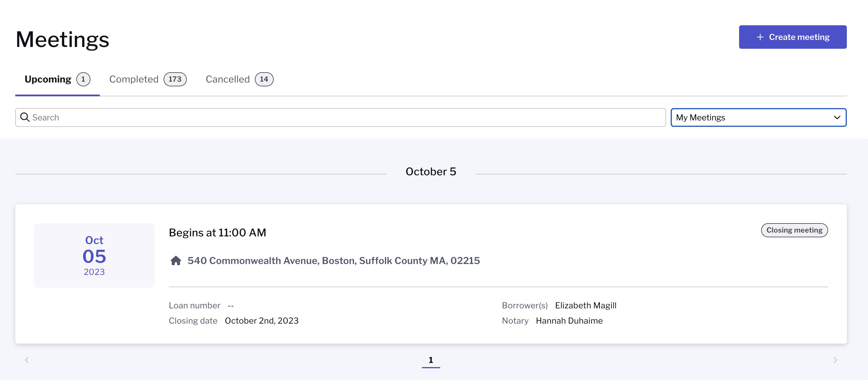This screenshot has width=868, height=380.
Task: Go to next page with right arrow
Action: pyautogui.click(x=835, y=360)
